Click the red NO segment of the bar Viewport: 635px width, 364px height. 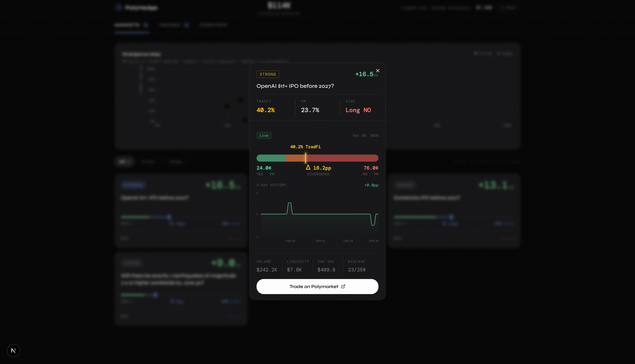point(343,158)
